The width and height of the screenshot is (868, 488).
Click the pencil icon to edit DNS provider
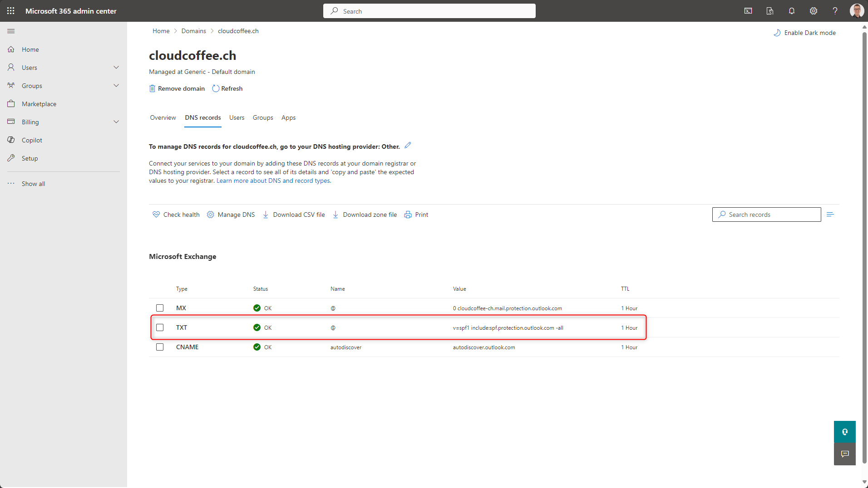tap(408, 146)
